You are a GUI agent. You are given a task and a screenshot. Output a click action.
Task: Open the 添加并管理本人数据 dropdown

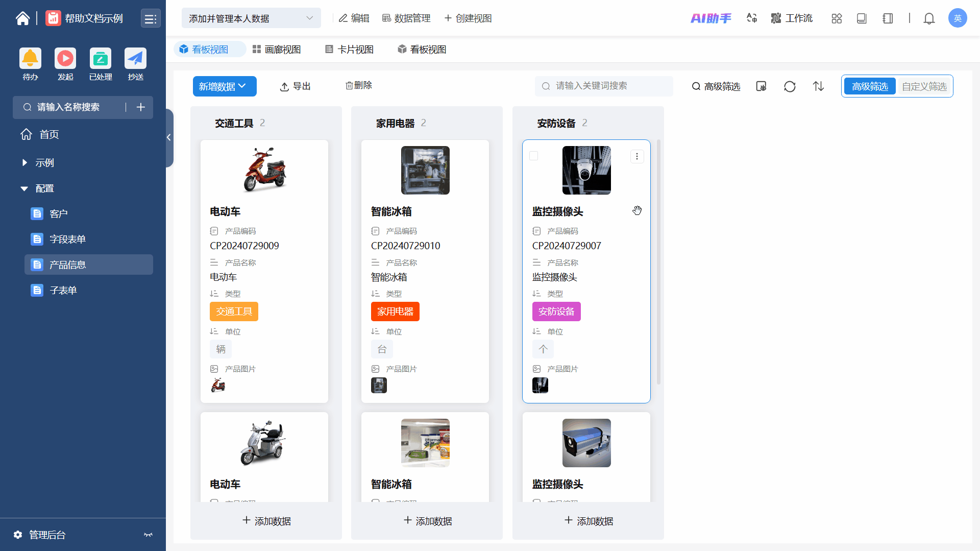tap(251, 18)
